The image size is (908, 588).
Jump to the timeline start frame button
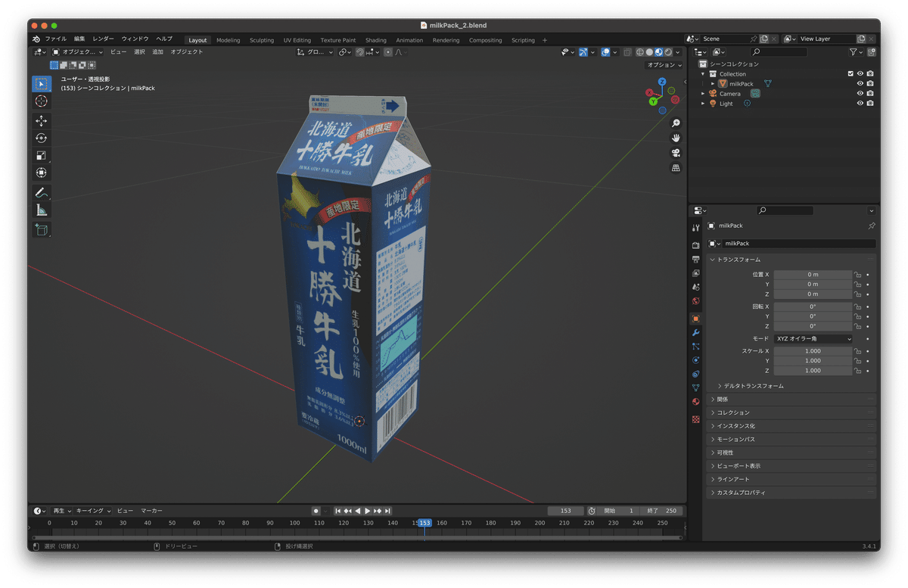[x=338, y=511]
